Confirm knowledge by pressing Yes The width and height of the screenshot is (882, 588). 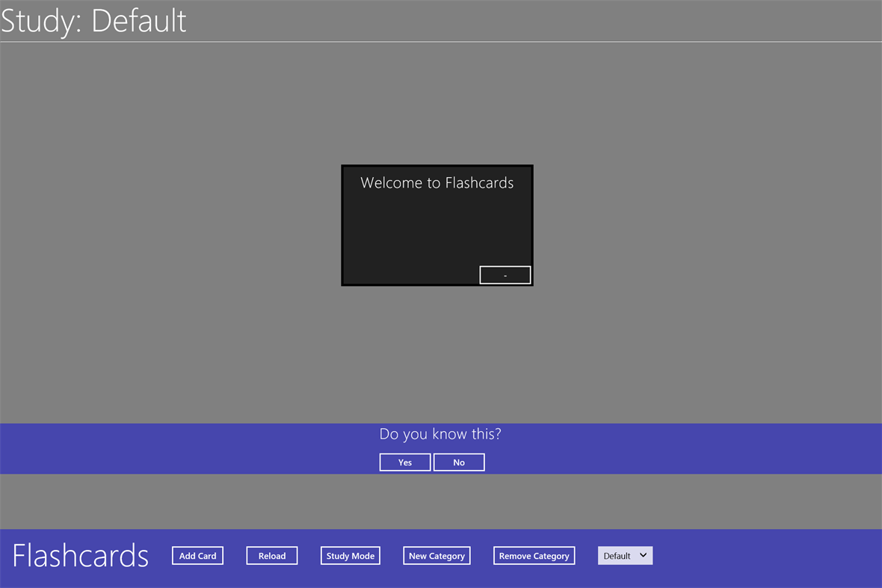[x=404, y=462]
